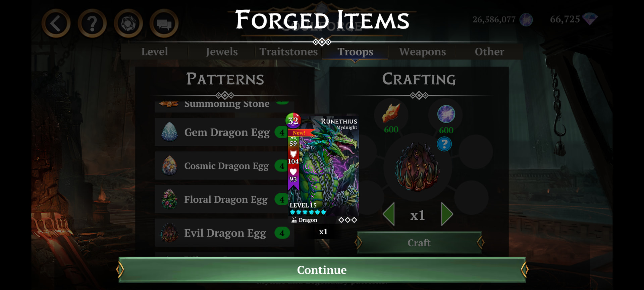Open the Traitstones tab
The width and height of the screenshot is (644, 290).
coord(288,52)
